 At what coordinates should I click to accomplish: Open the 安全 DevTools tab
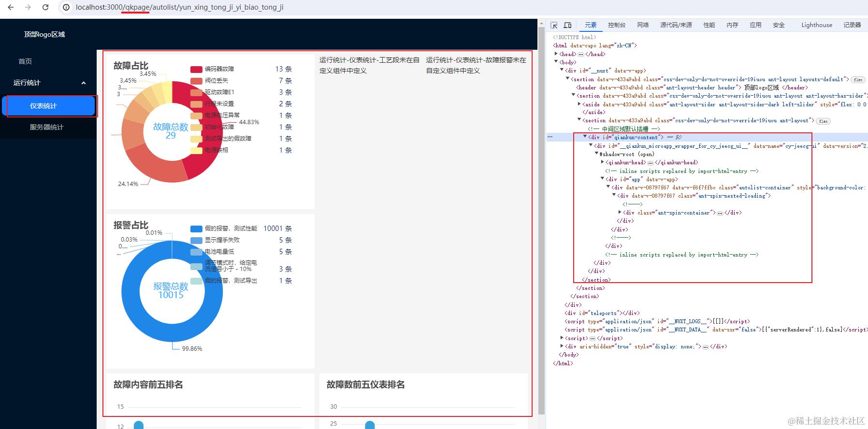coord(779,25)
